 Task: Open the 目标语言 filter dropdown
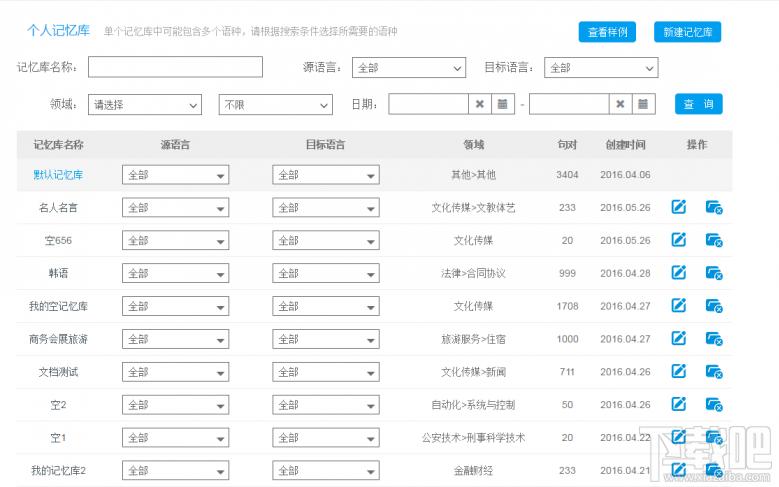(601, 68)
